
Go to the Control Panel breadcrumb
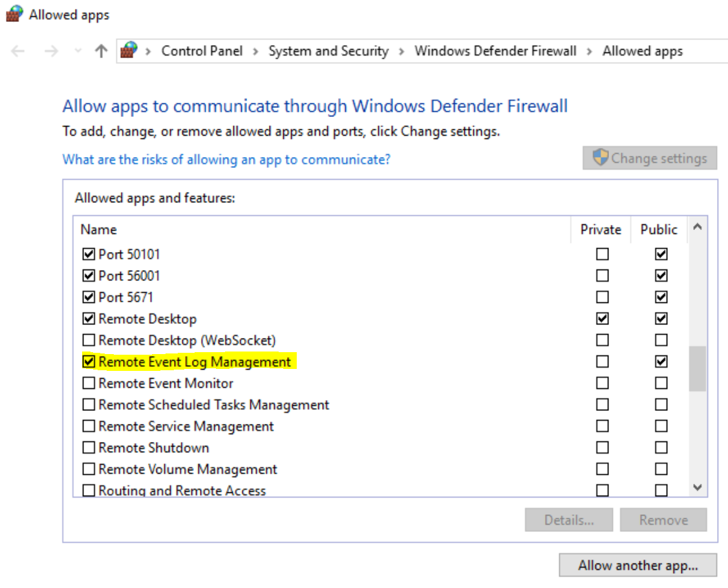point(202,51)
